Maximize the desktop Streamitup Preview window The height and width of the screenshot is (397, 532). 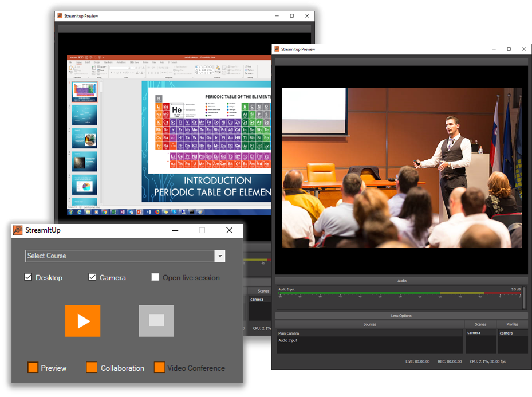point(292,16)
